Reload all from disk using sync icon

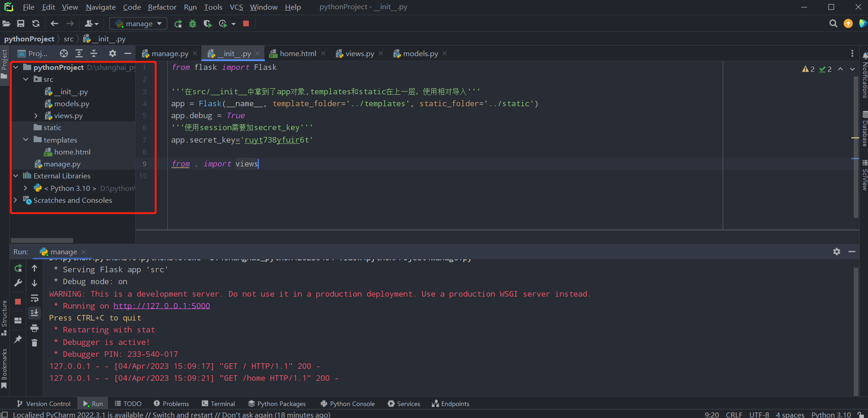point(36,23)
